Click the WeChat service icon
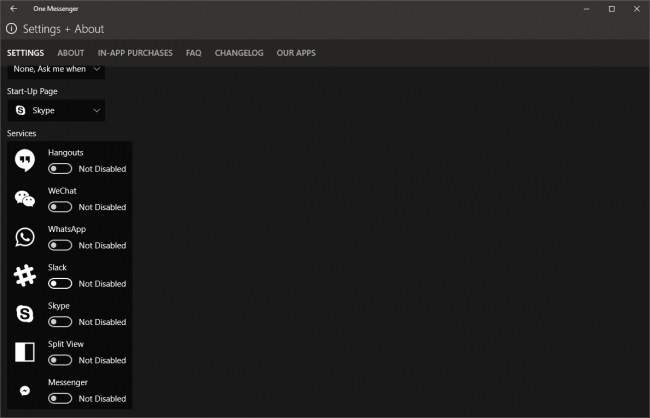The image size is (650, 418). click(x=25, y=199)
